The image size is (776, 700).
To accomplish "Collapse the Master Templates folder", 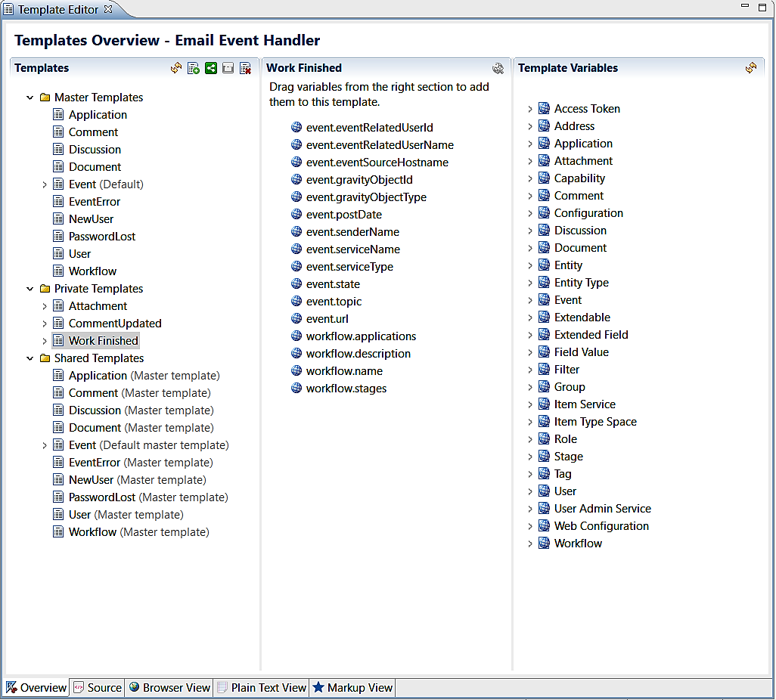I will 30,98.
